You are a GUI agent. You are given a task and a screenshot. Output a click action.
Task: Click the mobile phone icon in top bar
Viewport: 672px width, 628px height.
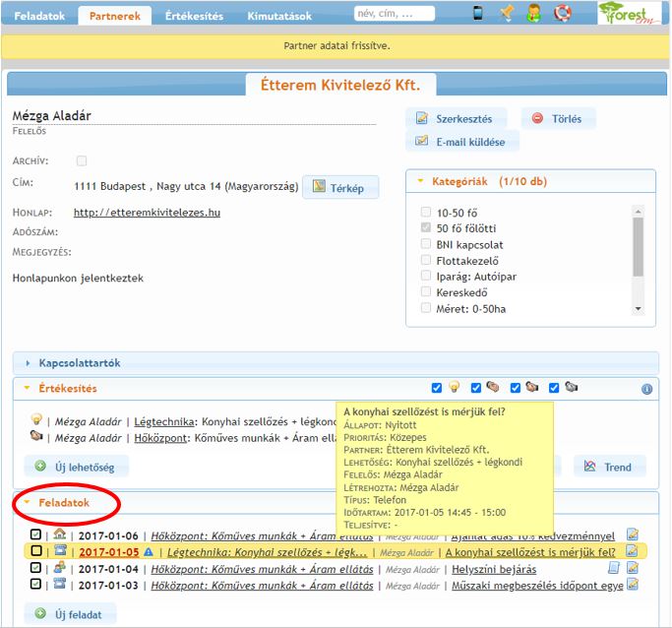point(478,14)
